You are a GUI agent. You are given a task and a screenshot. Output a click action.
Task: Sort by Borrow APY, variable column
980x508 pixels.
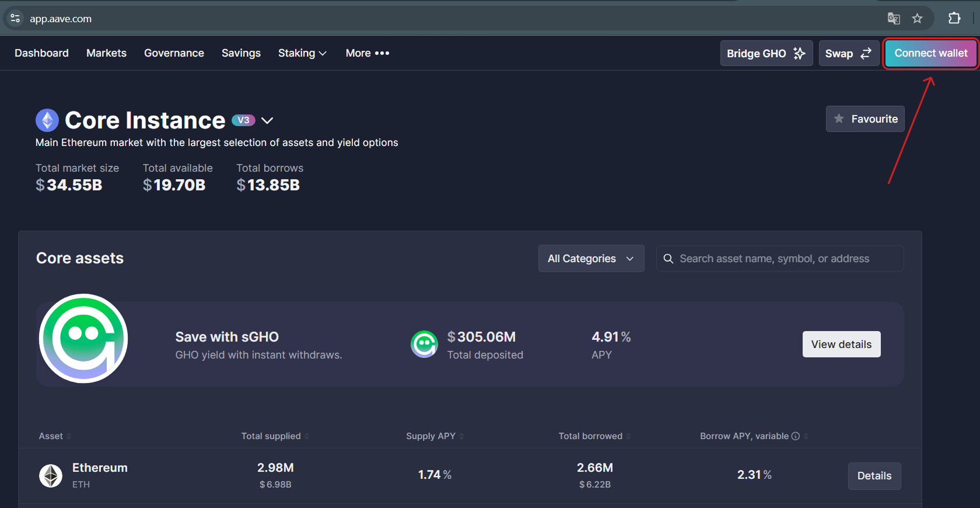754,436
